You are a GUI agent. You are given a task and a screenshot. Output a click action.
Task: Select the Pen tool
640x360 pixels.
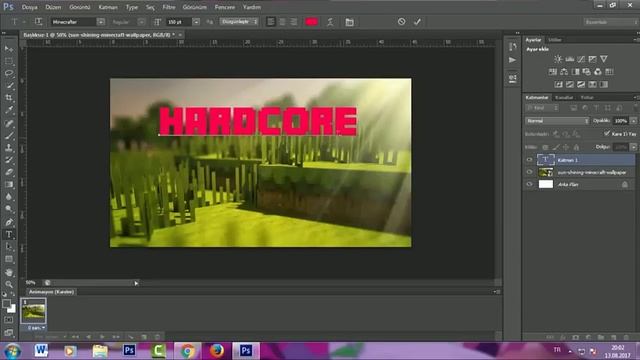(x=9, y=222)
